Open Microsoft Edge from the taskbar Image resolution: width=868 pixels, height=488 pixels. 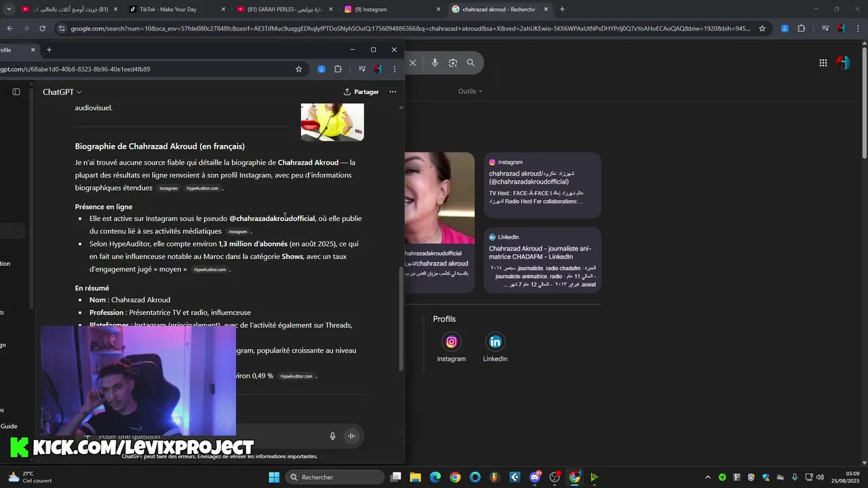[435, 477]
